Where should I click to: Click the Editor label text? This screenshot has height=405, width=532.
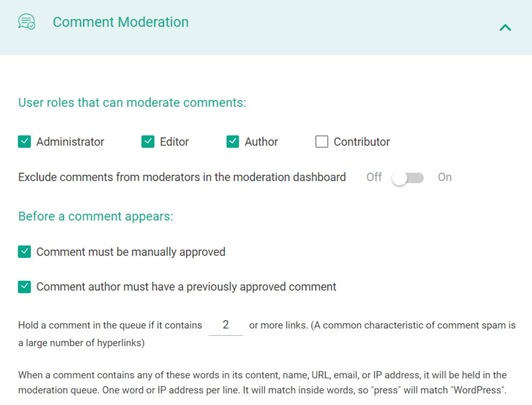coord(174,142)
